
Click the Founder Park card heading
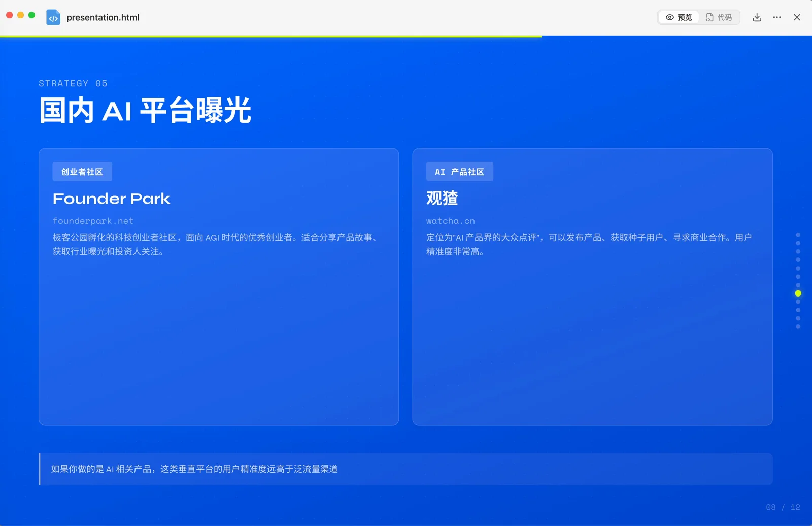112,199
